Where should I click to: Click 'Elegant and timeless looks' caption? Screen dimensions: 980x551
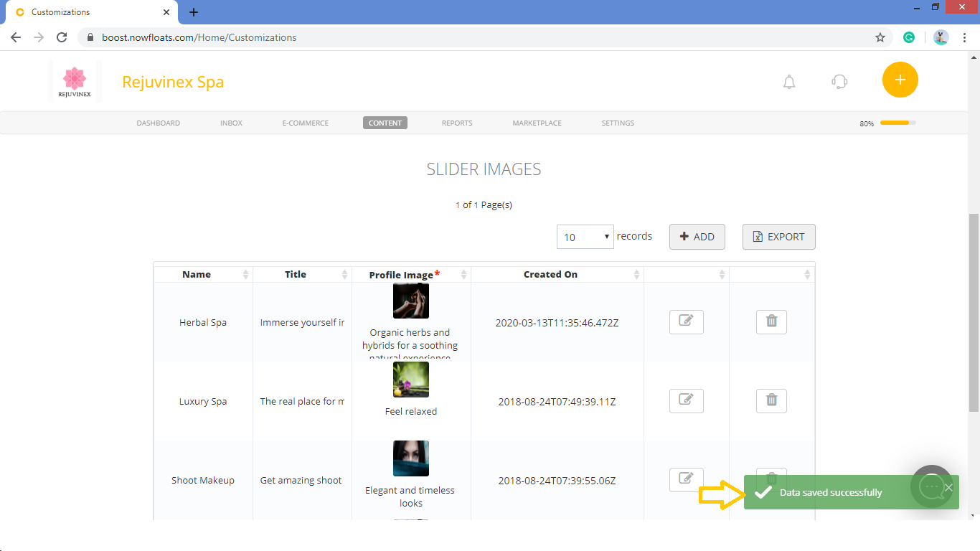410,496
